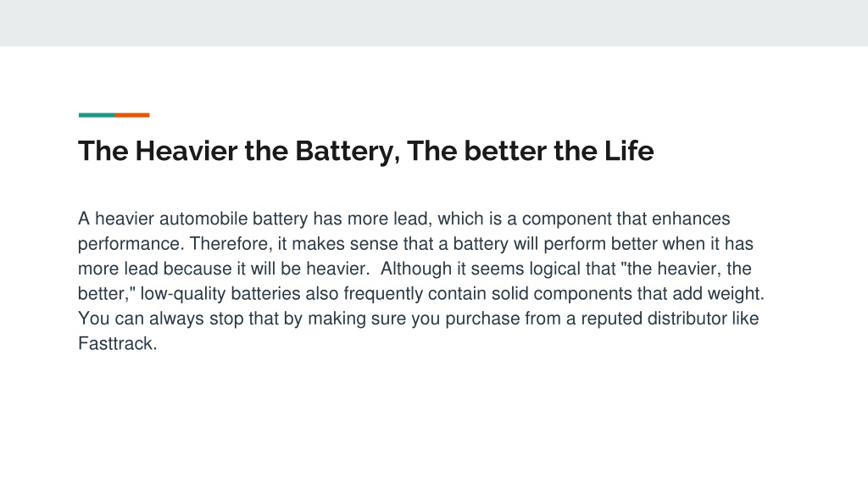Click the orange segment of the accent bar
Viewport: 868px width, 488px height.
[x=132, y=115]
